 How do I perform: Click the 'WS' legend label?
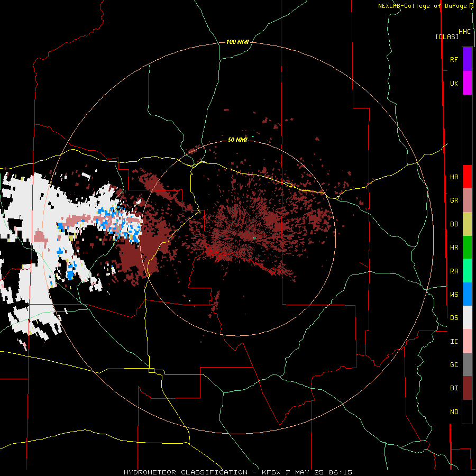[454, 294]
